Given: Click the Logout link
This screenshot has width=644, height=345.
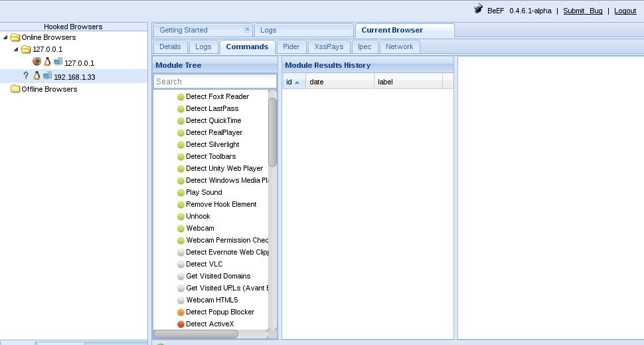Looking at the screenshot, I should [x=625, y=11].
